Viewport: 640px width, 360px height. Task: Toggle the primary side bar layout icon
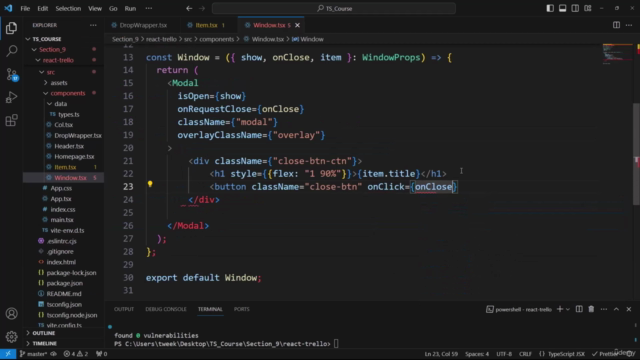(550, 8)
